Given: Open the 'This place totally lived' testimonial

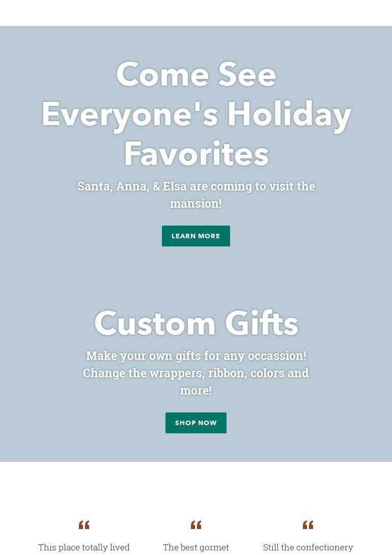Looking at the screenshot, I should 84,547.
